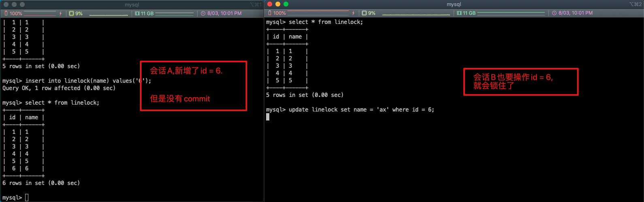Click 'select * from linelock;' in left window
The width and height of the screenshot is (644, 202).
click(x=62, y=103)
